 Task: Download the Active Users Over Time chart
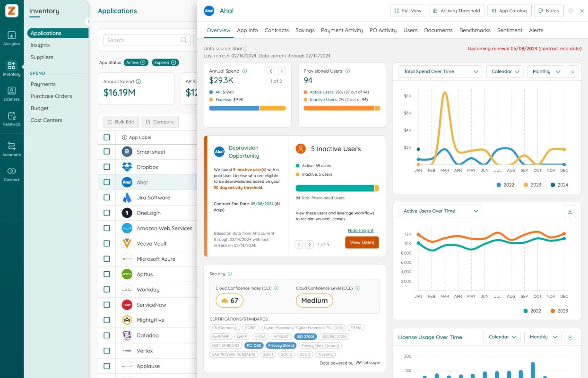pyautogui.click(x=570, y=211)
